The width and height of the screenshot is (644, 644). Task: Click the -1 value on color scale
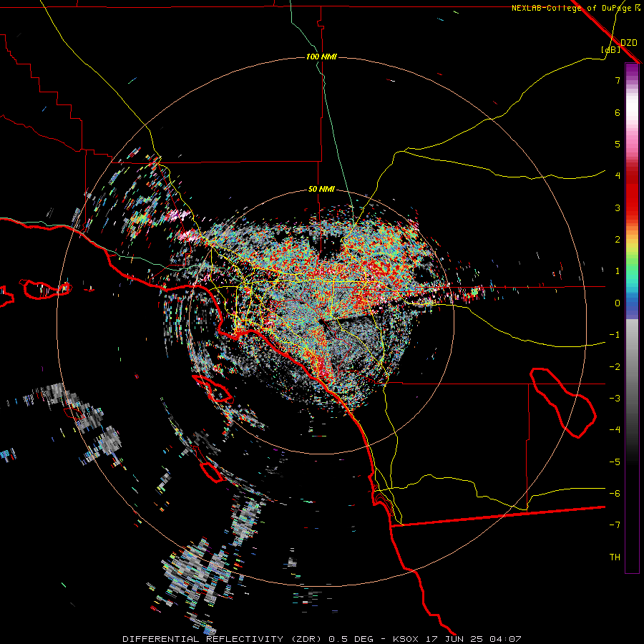615,335
